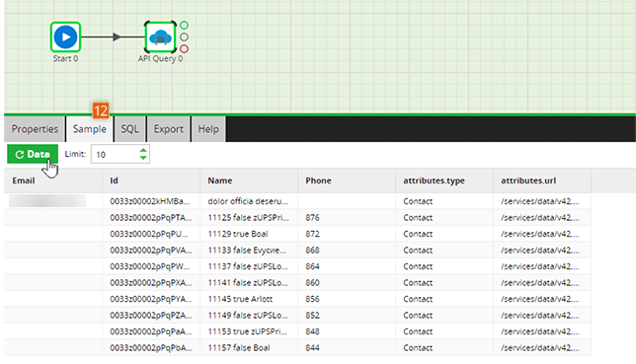Click the attributes.type column header
Viewport: 636px width, 364px height.
click(444, 181)
